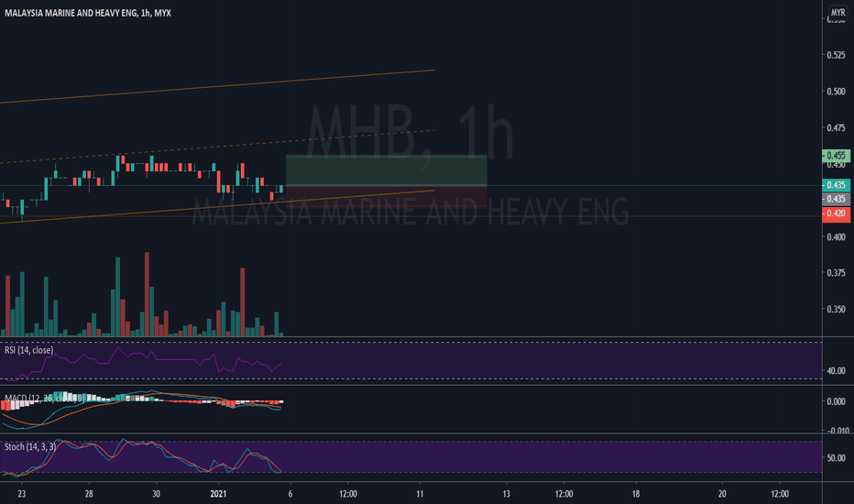The height and width of the screenshot is (504, 854).
Task: Click the 23 date label on time axis
Action: (x=22, y=494)
